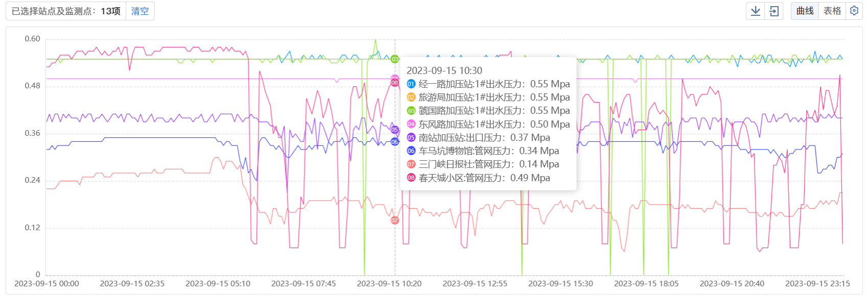Click the export icon beside download
The width and height of the screenshot is (868, 296).
(x=774, y=11)
